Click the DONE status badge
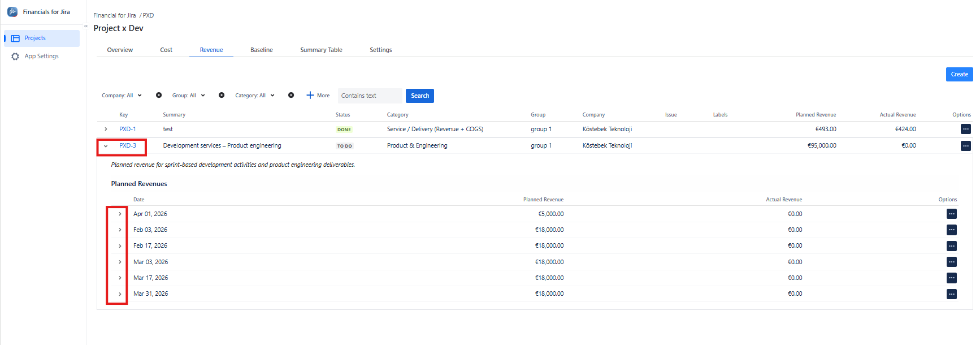The height and width of the screenshot is (345, 980). pyautogui.click(x=344, y=130)
